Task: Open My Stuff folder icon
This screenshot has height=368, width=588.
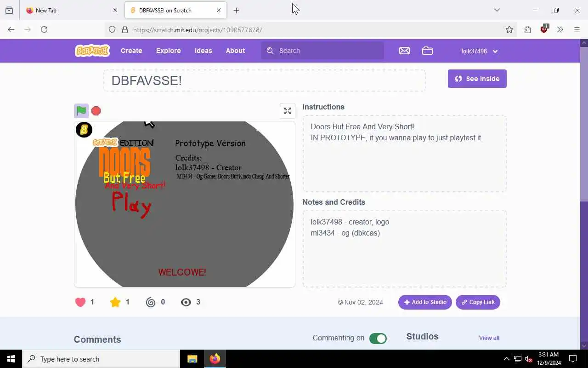Action: point(427,51)
